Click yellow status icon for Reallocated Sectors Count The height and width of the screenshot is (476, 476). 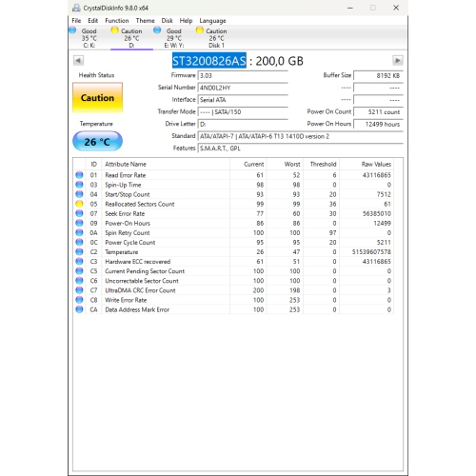79,204
